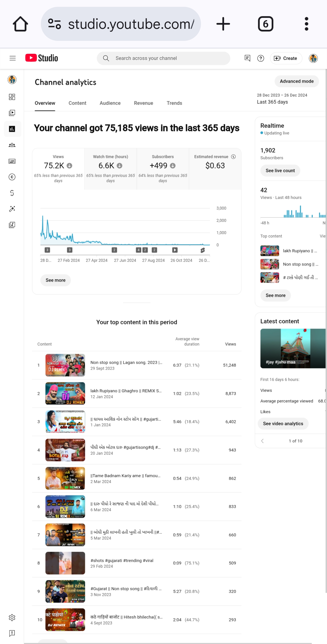Tap the browser home icon
The width and height of the screenshot is (327, 644).
pyautogui.click(x=20, y=24)
